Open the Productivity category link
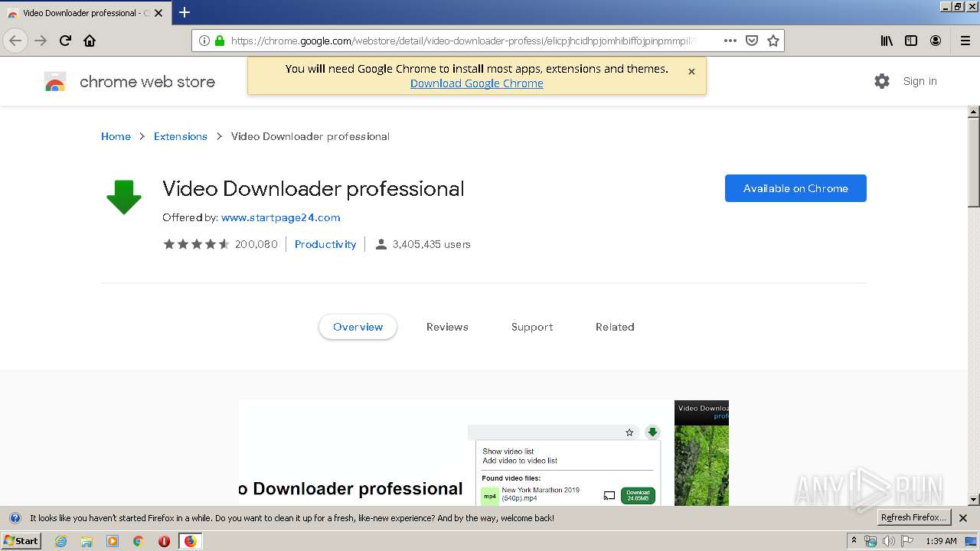Screen dimensions: 980x551 [325, 244]
